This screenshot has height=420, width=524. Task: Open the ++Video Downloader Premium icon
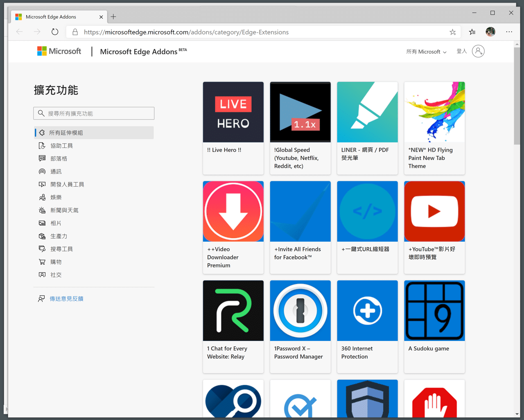[233, 211]
